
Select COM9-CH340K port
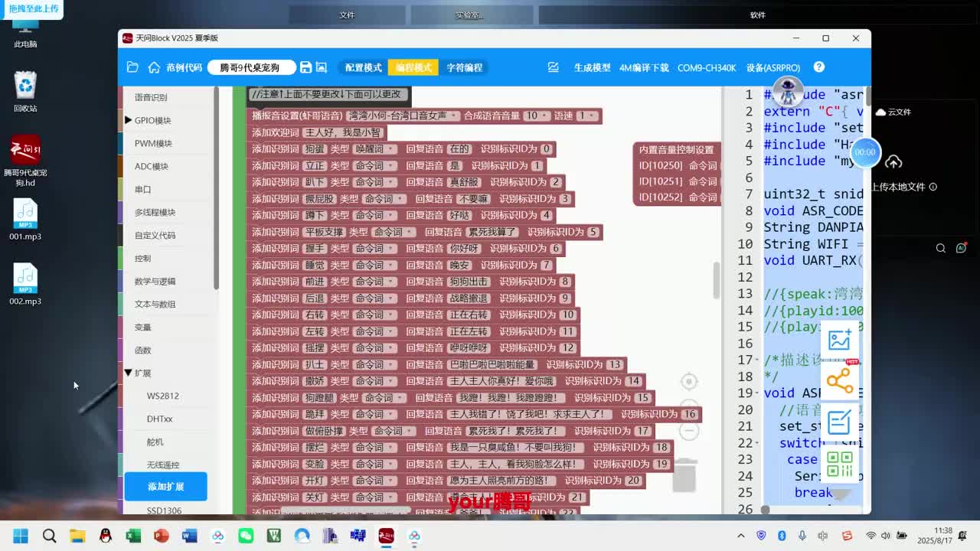tap(707, 67)
